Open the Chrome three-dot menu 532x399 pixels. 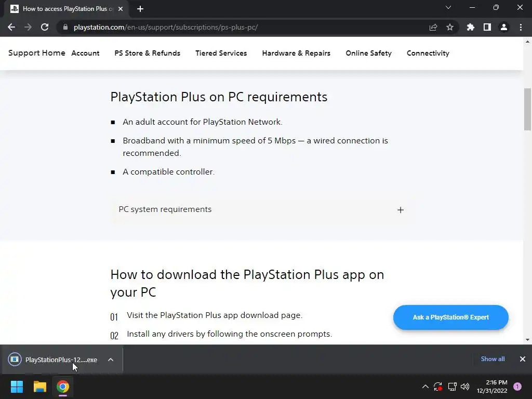(x=521, y=27)
